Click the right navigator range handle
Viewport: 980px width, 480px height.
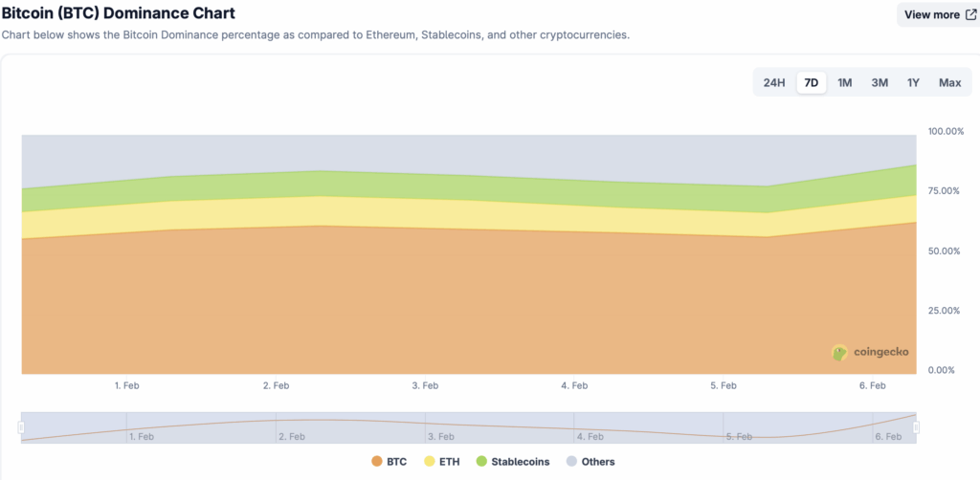click(916, 427)
